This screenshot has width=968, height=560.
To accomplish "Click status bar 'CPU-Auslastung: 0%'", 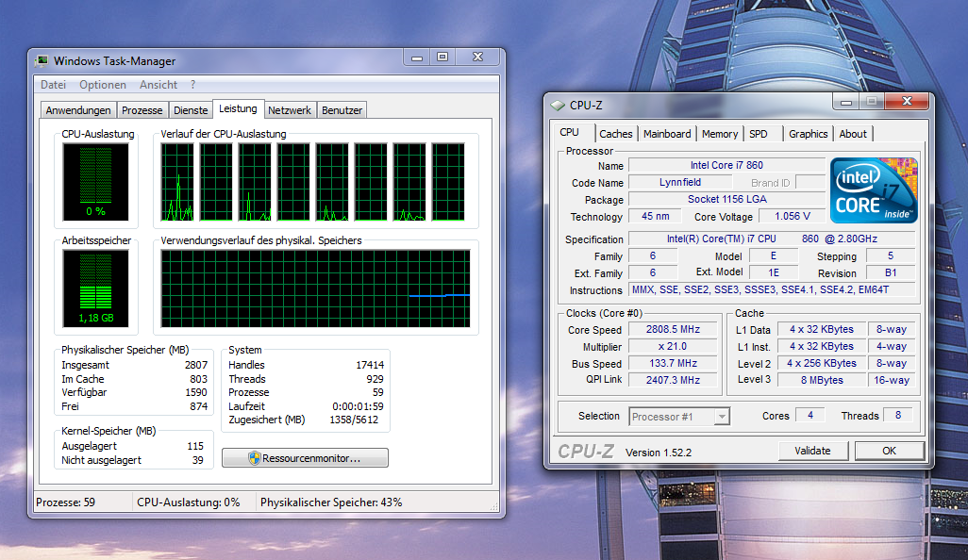I will (189, 502).
